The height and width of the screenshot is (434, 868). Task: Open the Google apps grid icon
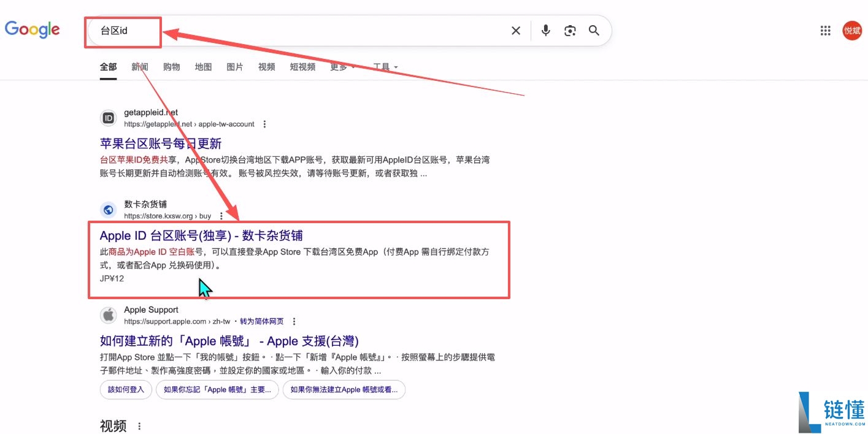[x=825, y=31]
